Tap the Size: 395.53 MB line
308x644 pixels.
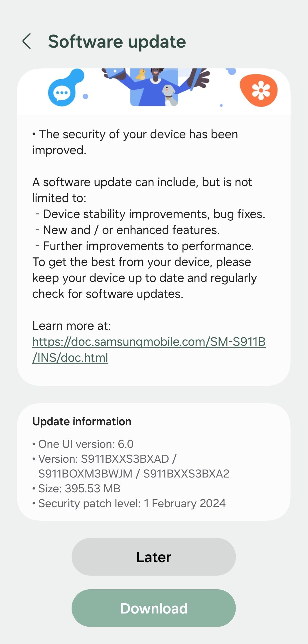tap(76, 488)
